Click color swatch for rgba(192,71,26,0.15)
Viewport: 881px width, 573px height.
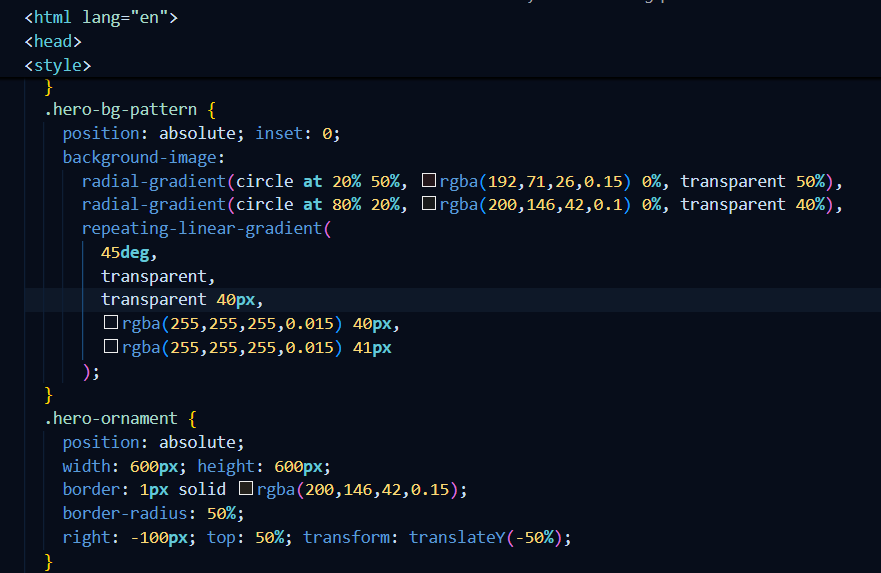coord(429,180)
